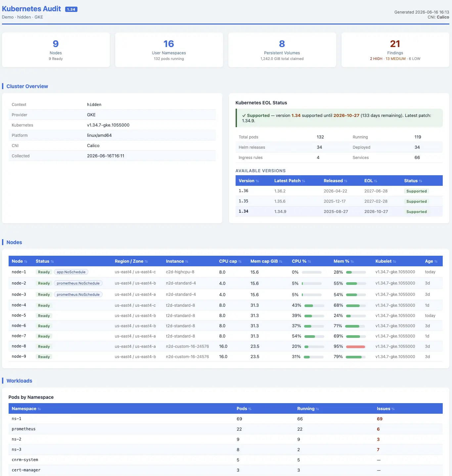Sort nodes table by Node name
The image size is (452, 476).
tap(19, 261)
